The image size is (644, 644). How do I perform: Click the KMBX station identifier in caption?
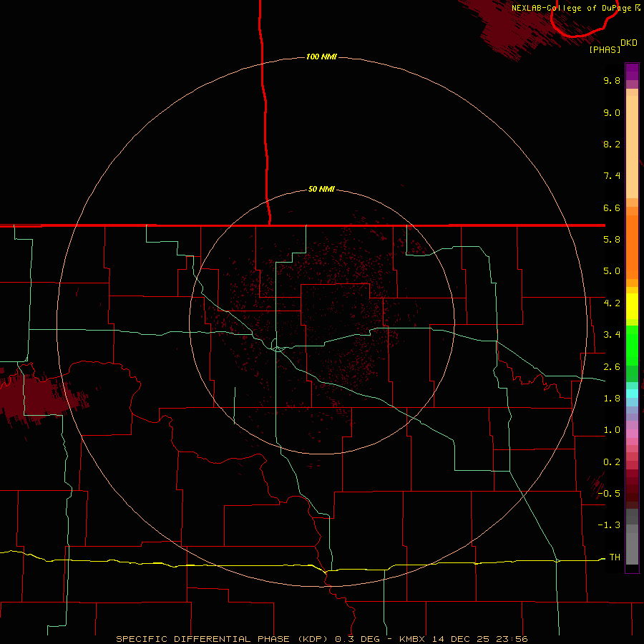point(412,639)
